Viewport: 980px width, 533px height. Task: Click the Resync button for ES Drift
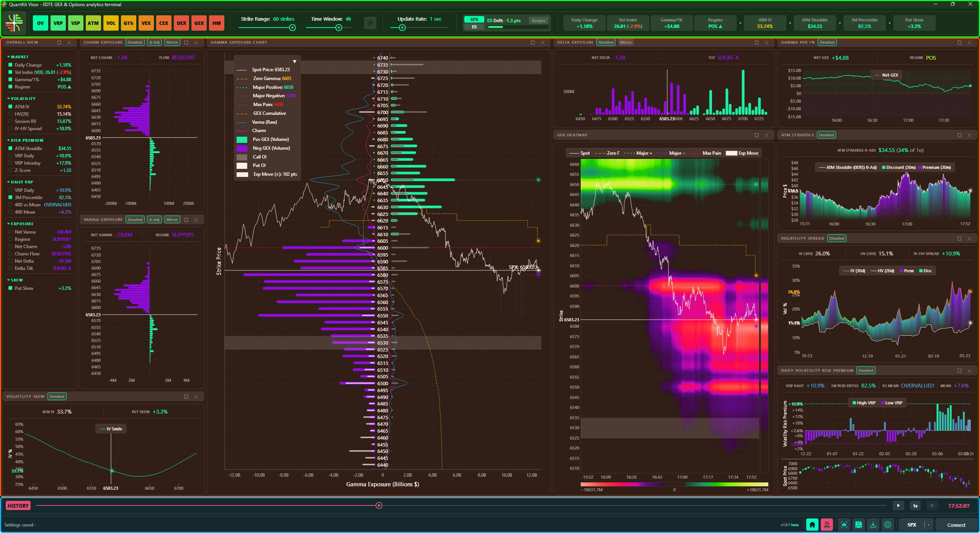coord(539,20)
